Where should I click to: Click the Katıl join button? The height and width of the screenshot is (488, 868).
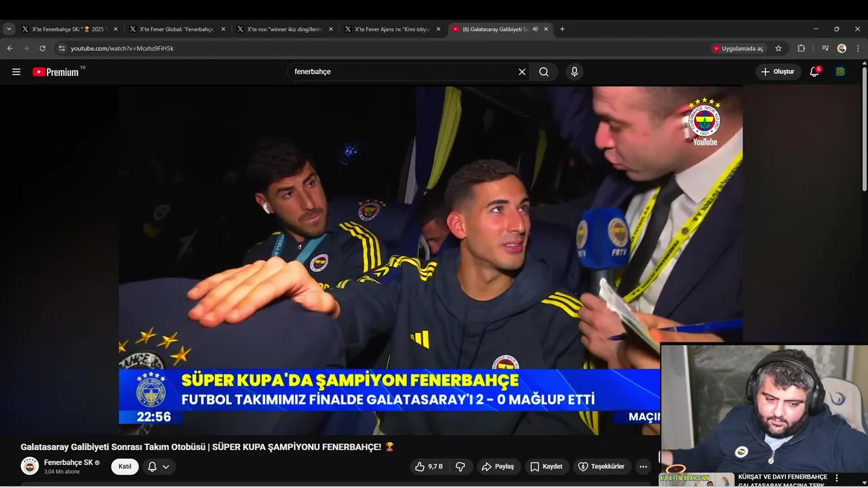point(125,466)
